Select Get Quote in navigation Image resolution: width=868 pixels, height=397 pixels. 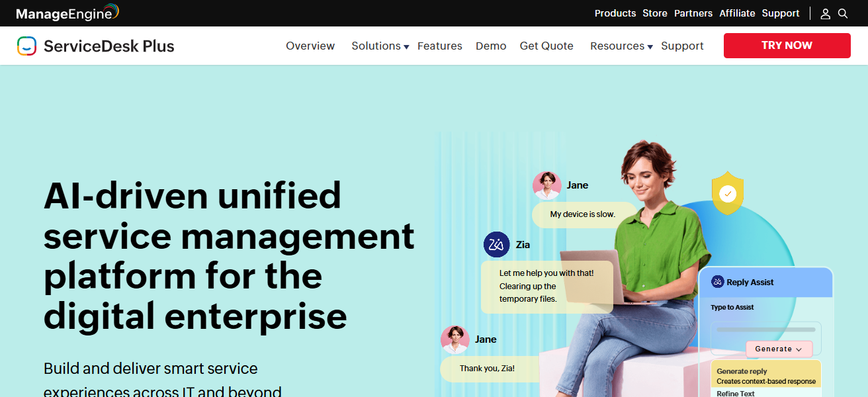tap(546, 46)
